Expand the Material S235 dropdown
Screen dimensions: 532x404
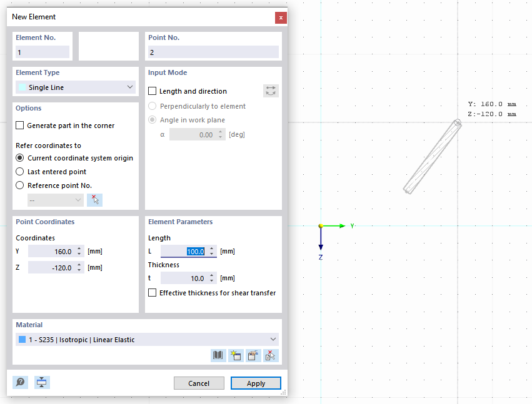point(148,339)
